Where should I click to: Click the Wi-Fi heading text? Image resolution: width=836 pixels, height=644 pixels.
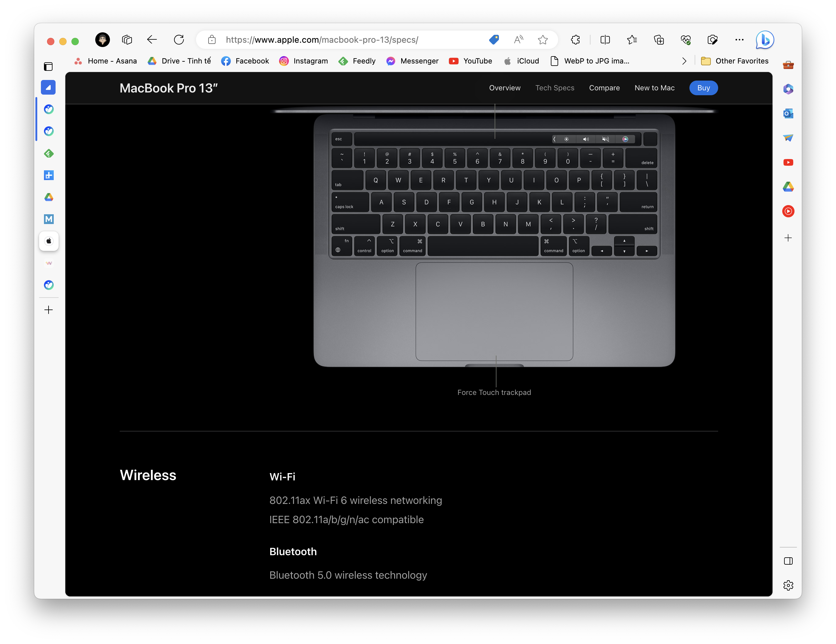click(x=282, y=477)
